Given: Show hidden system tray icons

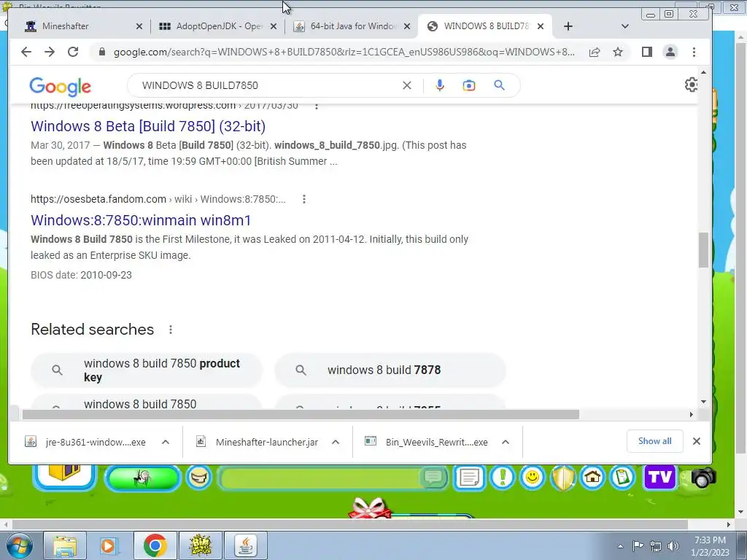Looking at the screenshot, I should 620,546.
